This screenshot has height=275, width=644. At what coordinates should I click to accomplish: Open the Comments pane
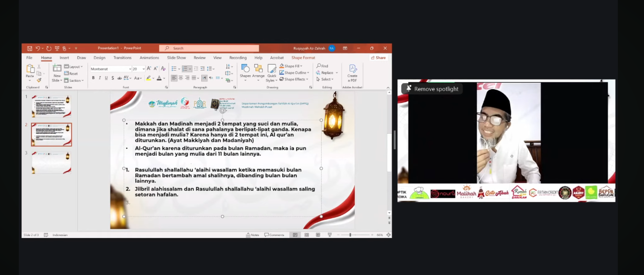click(x=274, y=235)
